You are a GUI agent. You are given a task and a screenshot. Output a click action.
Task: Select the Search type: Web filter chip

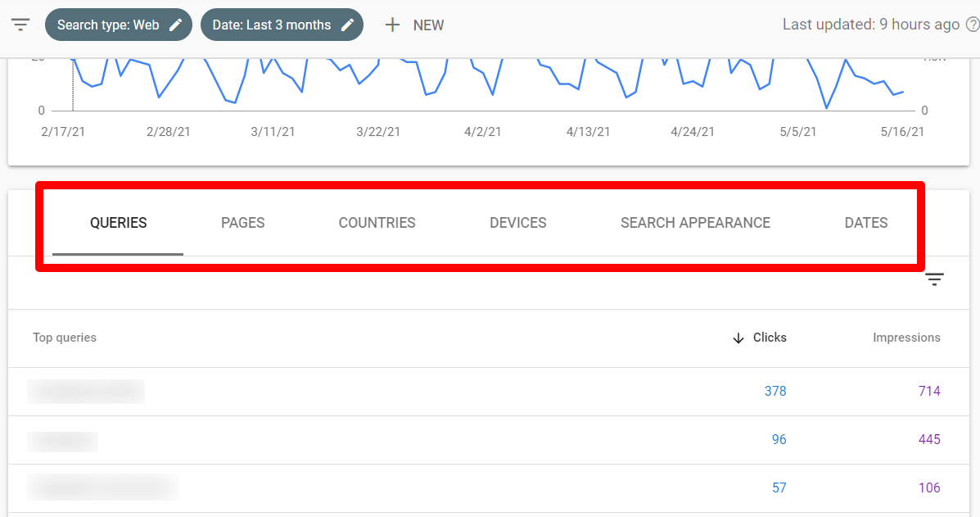pyautogui.click(x=106, y=24)
